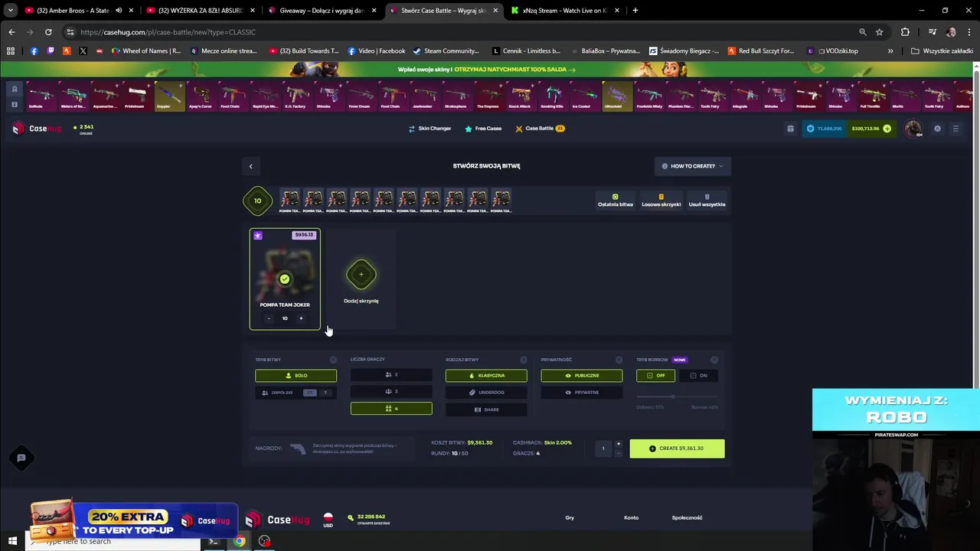Turn Borrow mode ON
980x551 pixels.
[x=698, y=376]
